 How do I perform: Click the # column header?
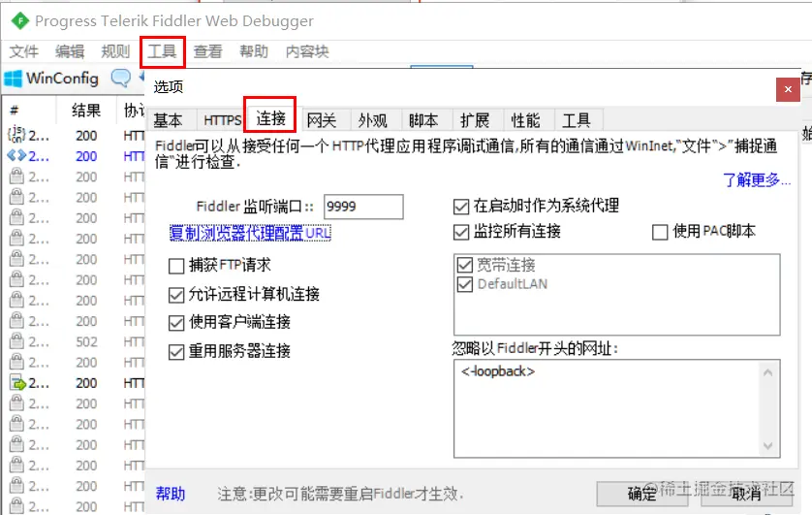(x=15, y=111)
